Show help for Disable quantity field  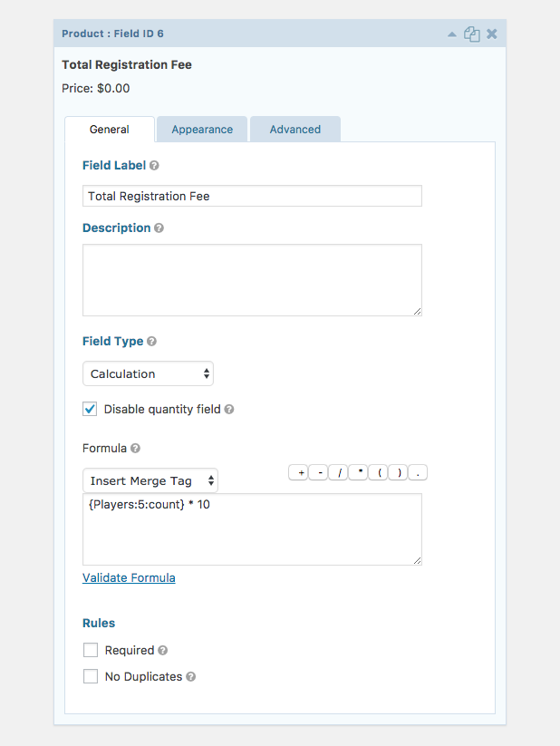tap(229, 409)
